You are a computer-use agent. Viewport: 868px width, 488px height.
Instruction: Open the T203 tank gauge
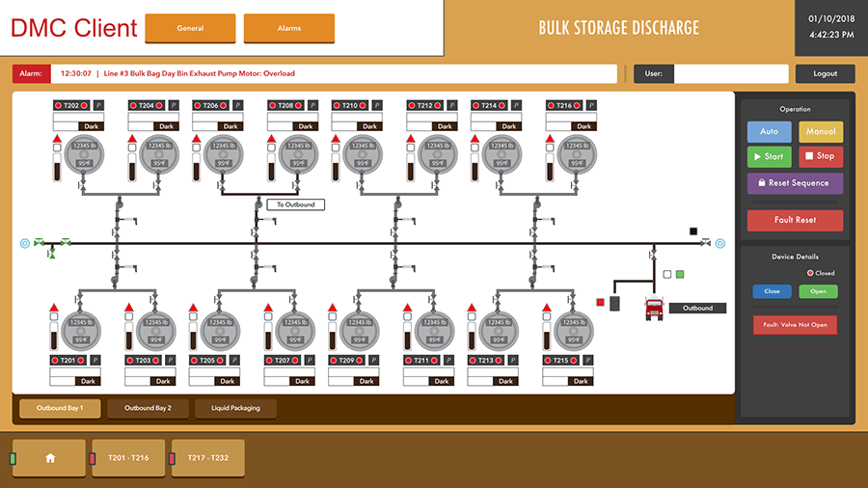[156, 331]
